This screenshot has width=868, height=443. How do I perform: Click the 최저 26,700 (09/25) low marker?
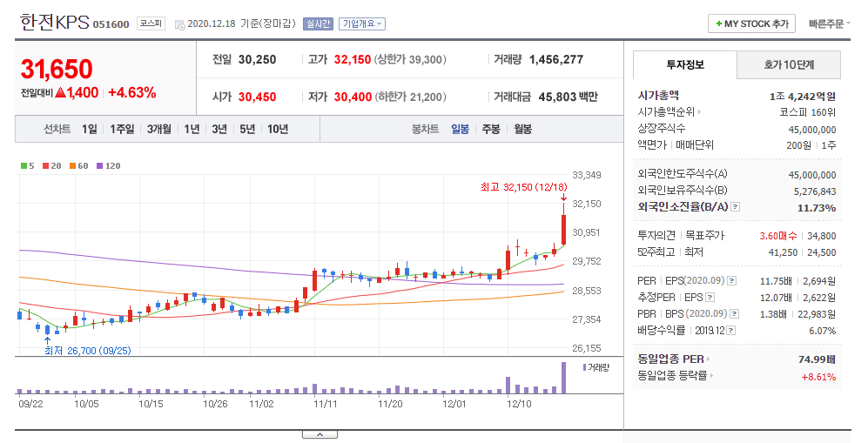click(87, 351)
